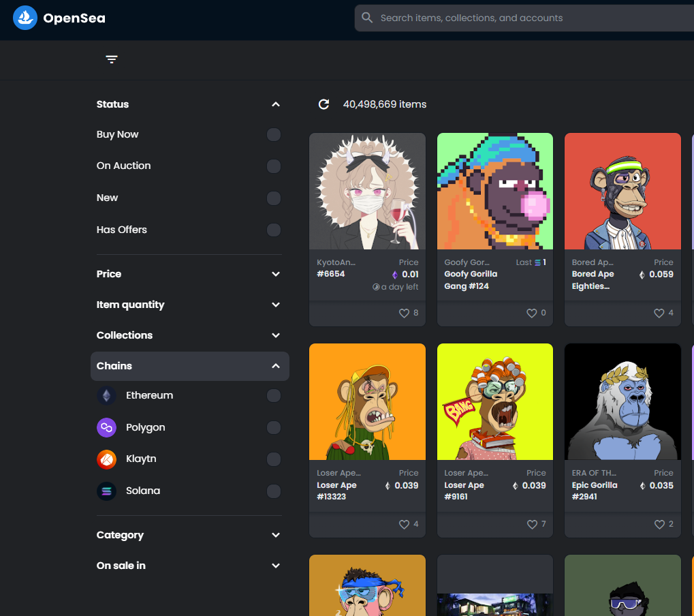Open the Goofy Gor... collection link

[467, 262]
